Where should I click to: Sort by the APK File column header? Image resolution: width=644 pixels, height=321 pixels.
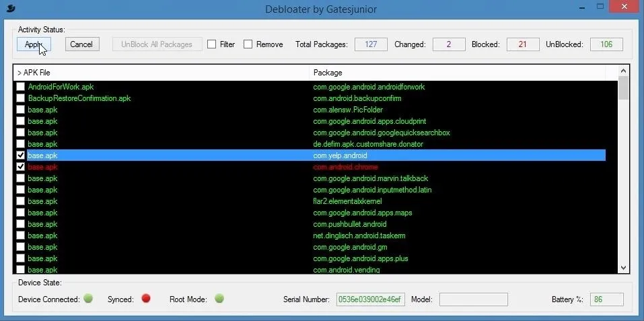(162, 73)
